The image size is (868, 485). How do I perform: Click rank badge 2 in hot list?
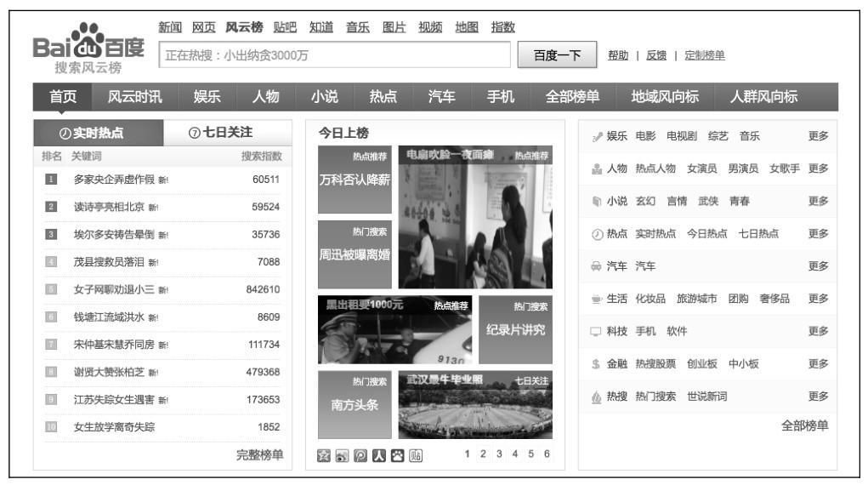51,207
